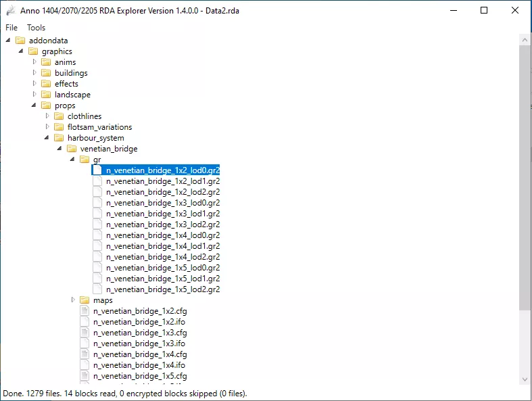Click the maps folder icon
This screenshot has height=401, width=532.
[84, 300]
